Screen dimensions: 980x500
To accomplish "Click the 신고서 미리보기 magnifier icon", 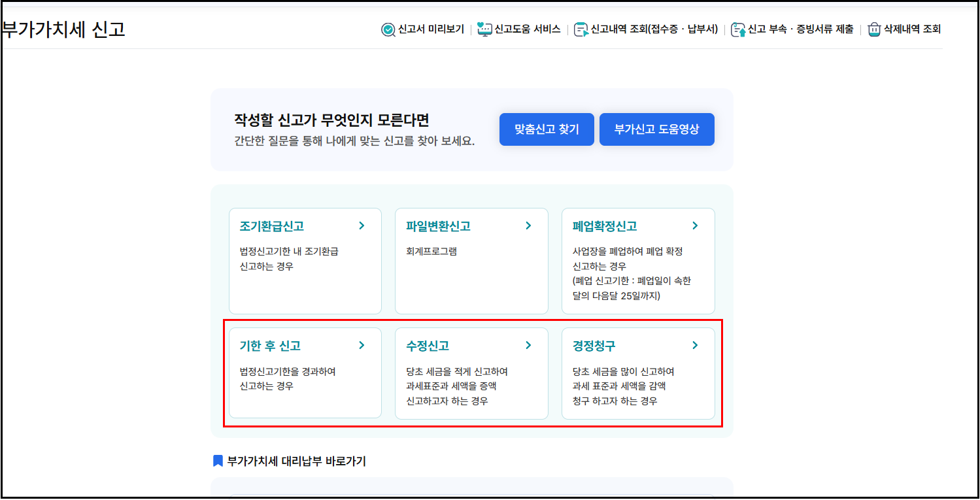I will (388, 29).
